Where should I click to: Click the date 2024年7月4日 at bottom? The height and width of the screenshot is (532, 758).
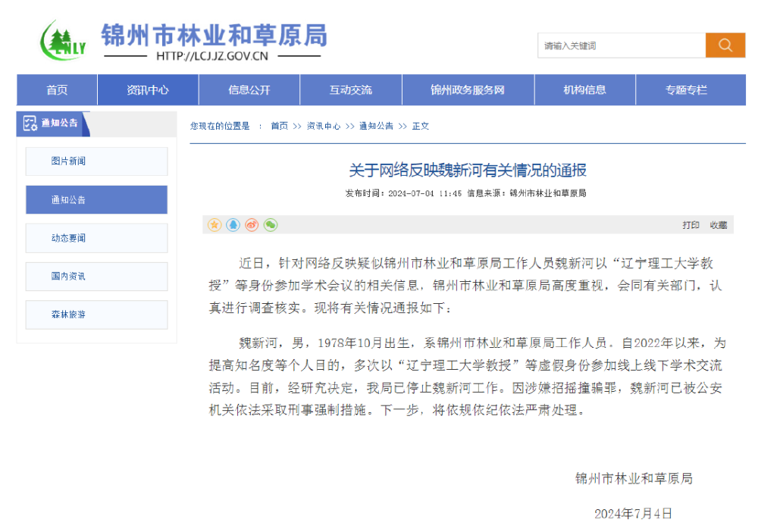click(x=633, y=514)
